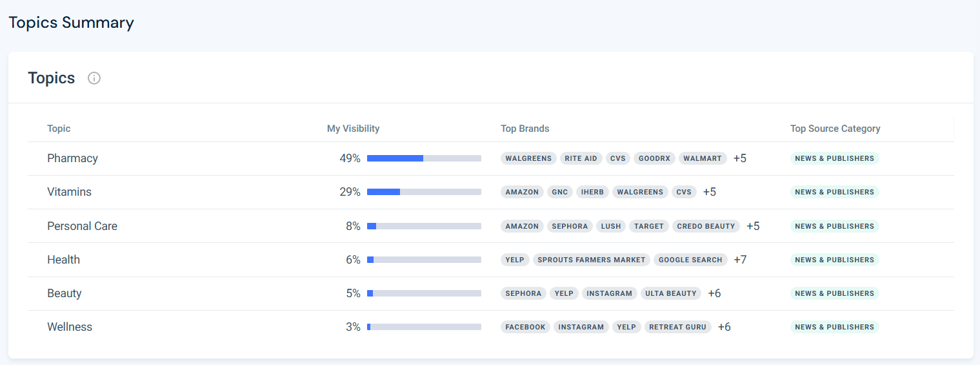Click the Personal Care 8% visibility bar
This screenshot has height=365, width=980.
[424, 226]
